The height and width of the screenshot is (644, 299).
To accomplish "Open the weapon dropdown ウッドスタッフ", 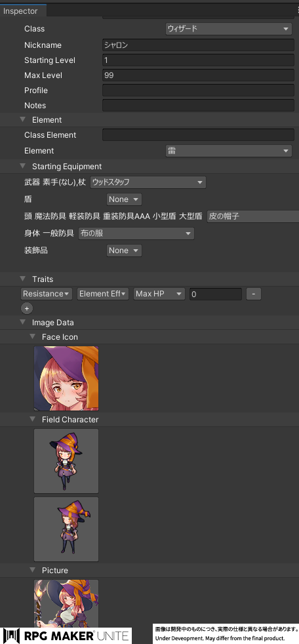I will [148, 182].
